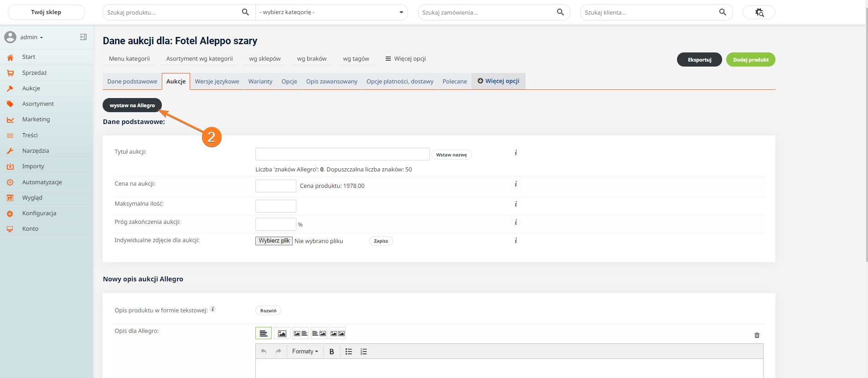Expand the Więcej opcji tab menu
This screenshot has width=868, height=378.
pos(498,81)
